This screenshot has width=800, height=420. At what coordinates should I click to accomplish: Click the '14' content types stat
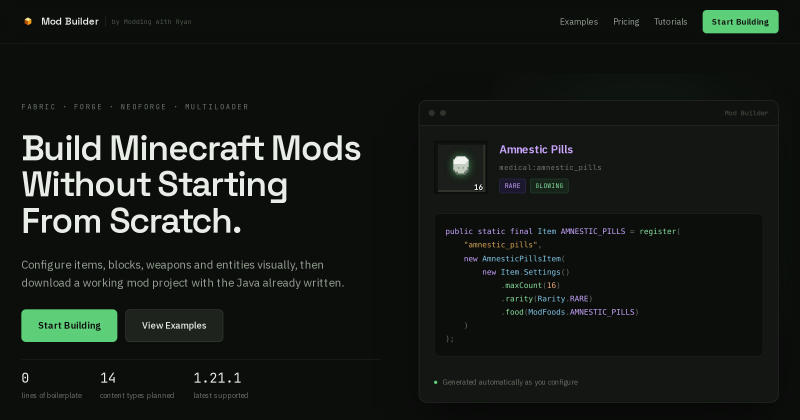pos(108,378)
